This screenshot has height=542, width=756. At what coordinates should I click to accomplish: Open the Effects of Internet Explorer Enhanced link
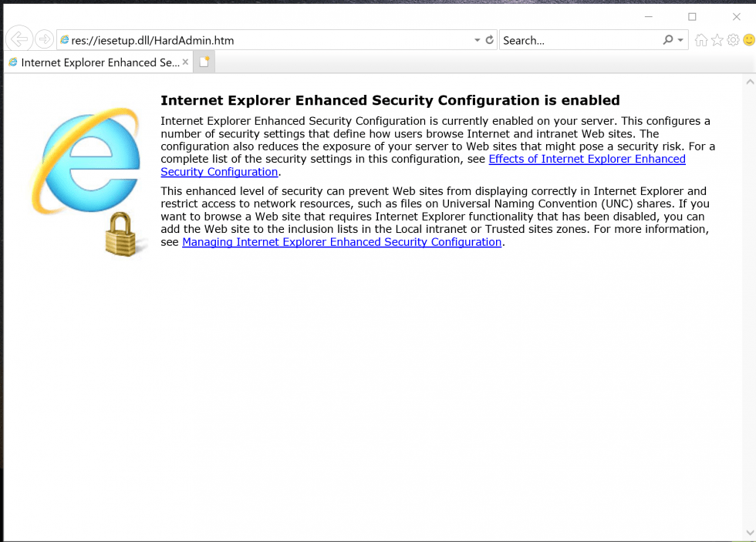588,159
